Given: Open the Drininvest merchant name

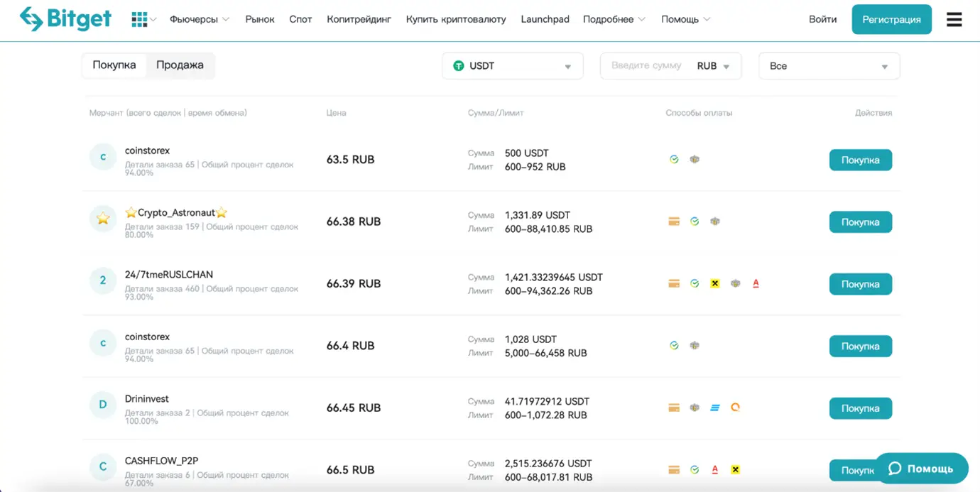Looking at the screenshot, I should (147, 399).
